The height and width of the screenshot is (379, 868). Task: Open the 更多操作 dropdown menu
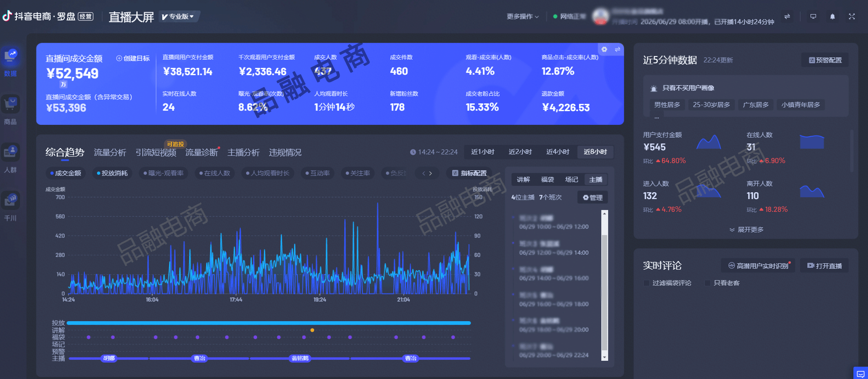click(522, 16)
